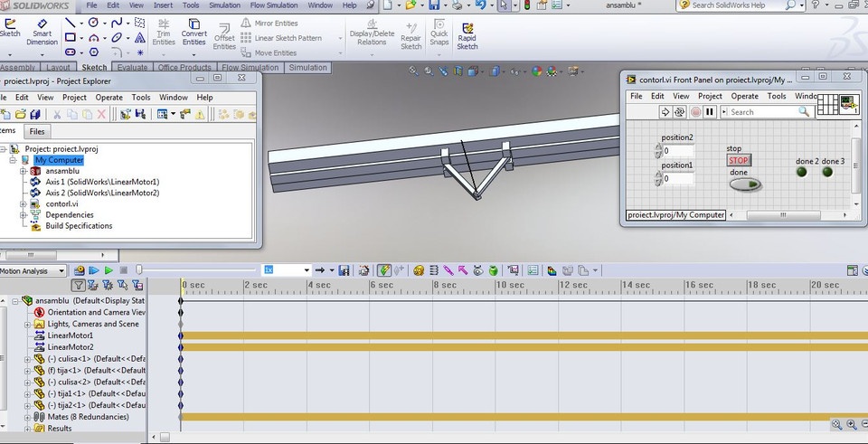
Task: Open the Linear Sketch Pattern dropdown arrow
Action: point(340,38)
